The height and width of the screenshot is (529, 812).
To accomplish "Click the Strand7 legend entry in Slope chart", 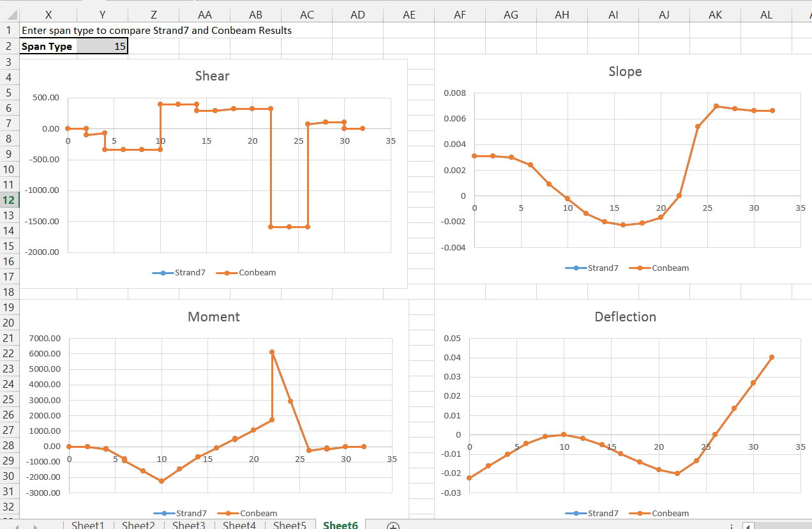I will [x=592, y=268].
